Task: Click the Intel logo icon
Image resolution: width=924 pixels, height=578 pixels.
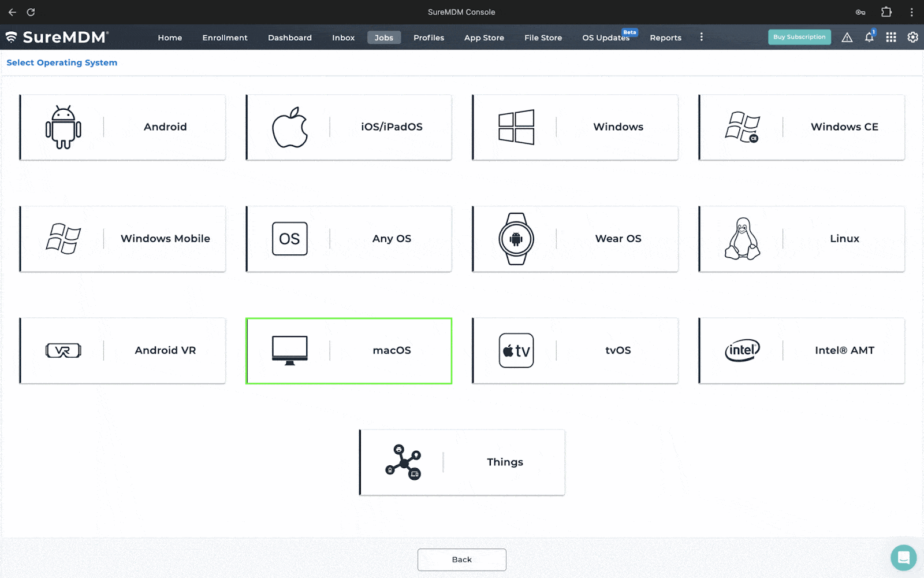Action: click(x=743, y=350)
